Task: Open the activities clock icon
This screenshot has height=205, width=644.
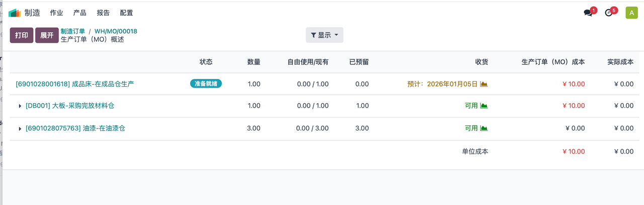Action: pyautogui.click(x=609, y=13)
